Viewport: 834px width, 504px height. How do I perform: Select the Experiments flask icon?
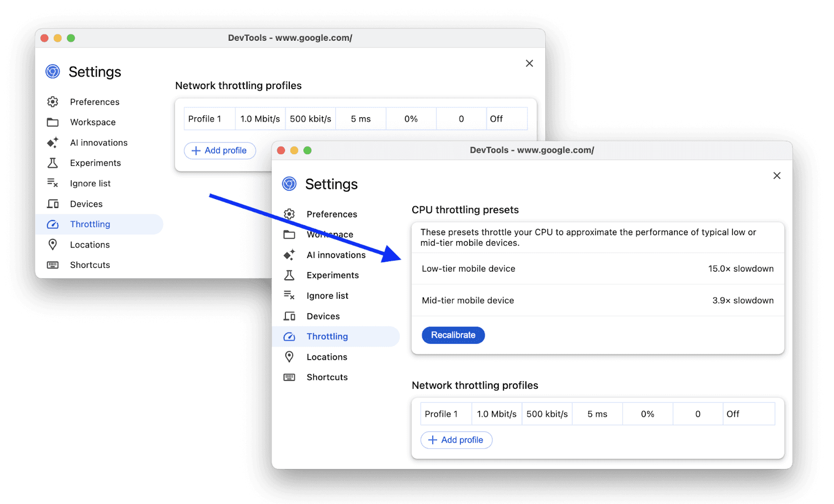coord(290,275)
